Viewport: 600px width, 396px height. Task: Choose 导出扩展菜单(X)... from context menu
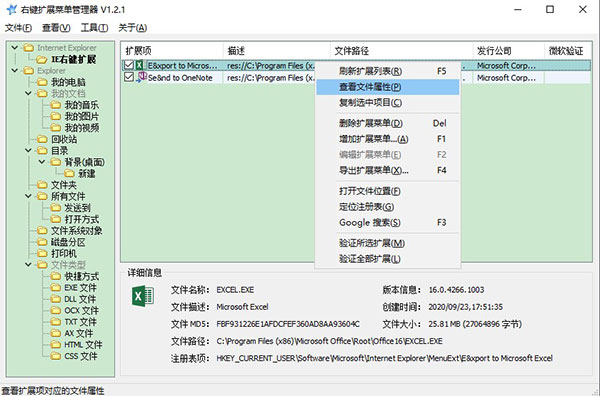coord(388,170)
